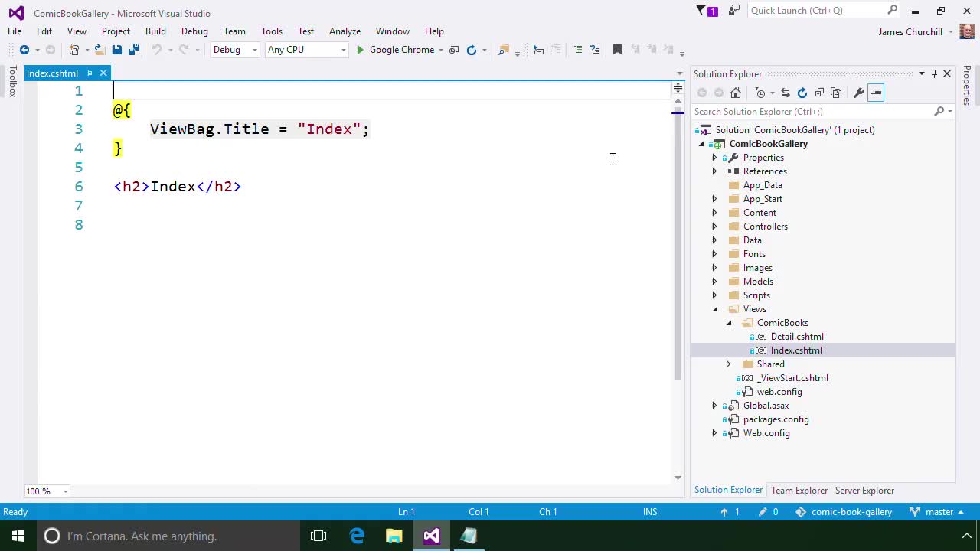Switch to the Team Explorer tab
This screenshot has width=980, height=551.
click(799, 490)
